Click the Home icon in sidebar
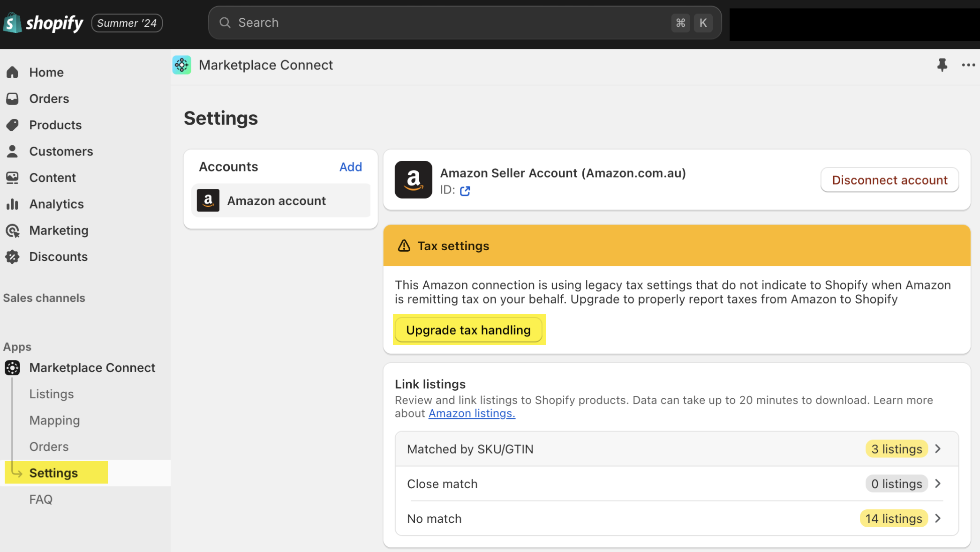 [x=13, y=72]
